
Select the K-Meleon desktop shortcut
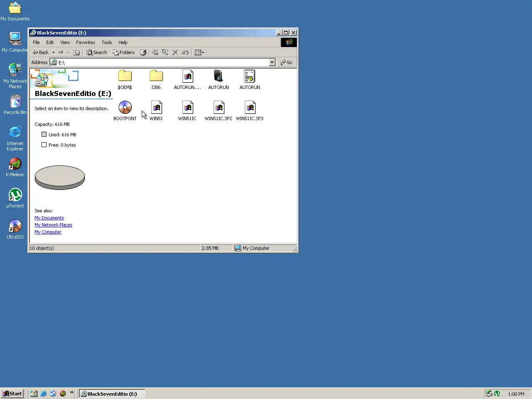15,167
